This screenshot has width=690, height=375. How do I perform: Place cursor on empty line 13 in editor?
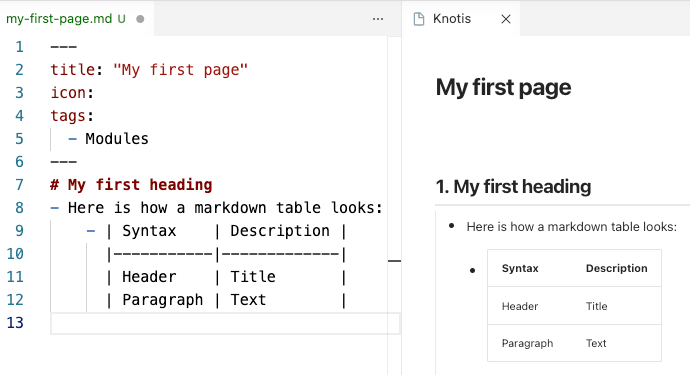tap(225, 324)
